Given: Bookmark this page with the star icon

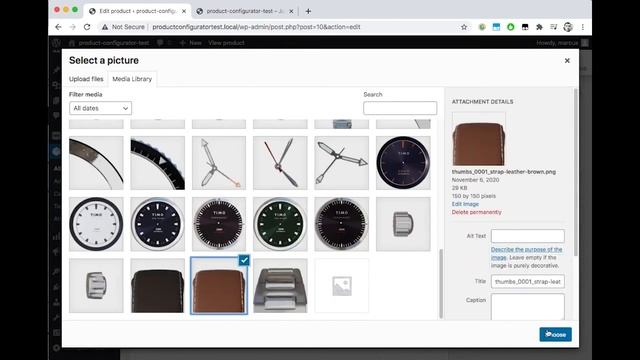Looking at the screenshot, I should click(x=464, y=27).
